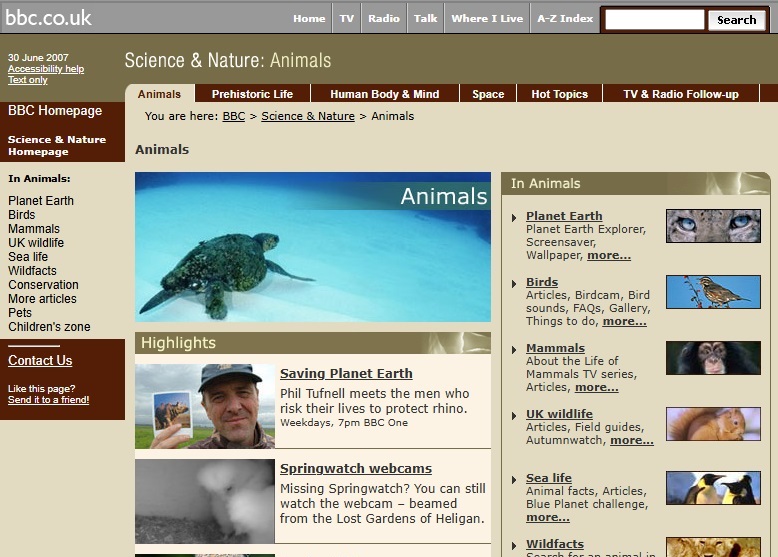Viewport: 778px width, 557px height.
Task: Open Mammals heading in In Animals panel
Action: (555, 348)
